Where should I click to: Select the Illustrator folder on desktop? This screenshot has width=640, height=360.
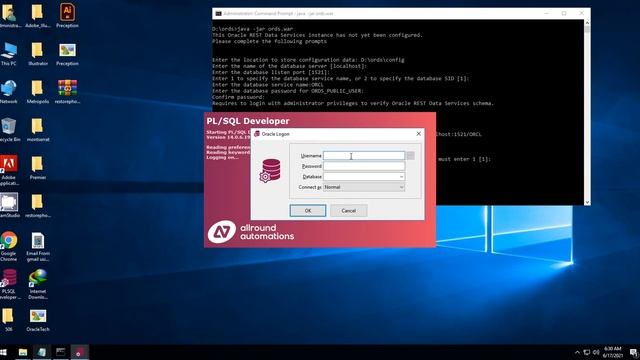tap(38, 54)
